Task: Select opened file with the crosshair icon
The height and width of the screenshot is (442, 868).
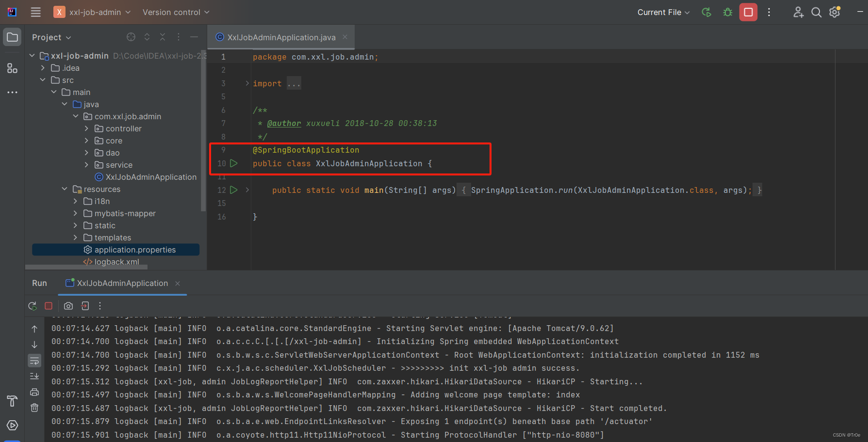Action: point(131,37)
